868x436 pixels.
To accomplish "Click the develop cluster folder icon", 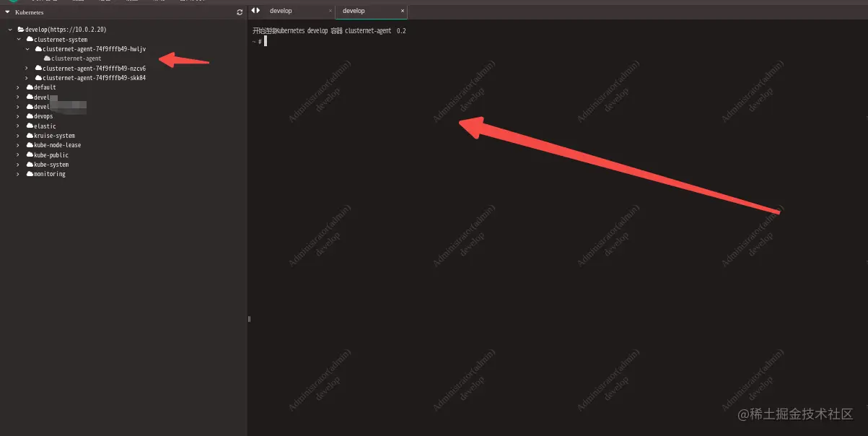I will pos(21,30).
